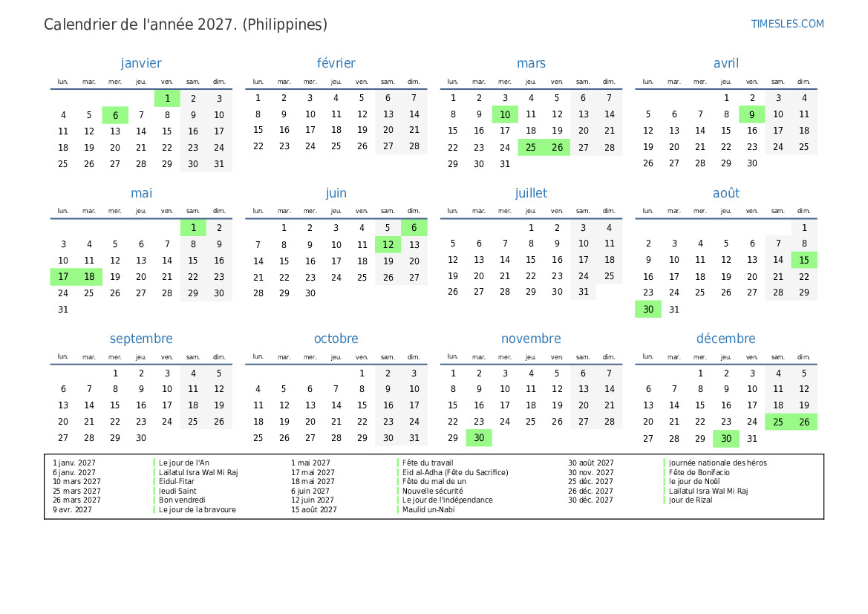Viewport: 868px width, 614px height.
Task: Click legend date '1 janv. 2027'
Action: pos(74,463)
